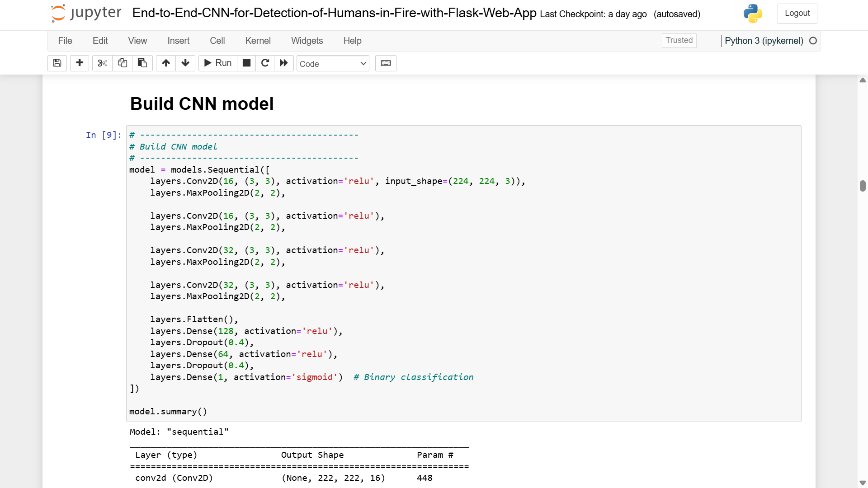Viewport: 868px width, 488px height.
Task: Click the Logout button
Action: click(x=797, y=14)
